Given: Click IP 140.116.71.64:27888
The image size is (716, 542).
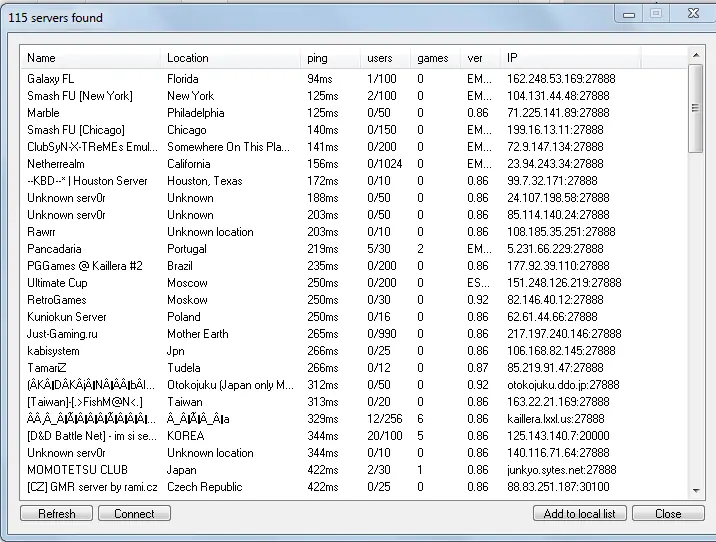Looking at the screenshot, I should click(558, 453).
